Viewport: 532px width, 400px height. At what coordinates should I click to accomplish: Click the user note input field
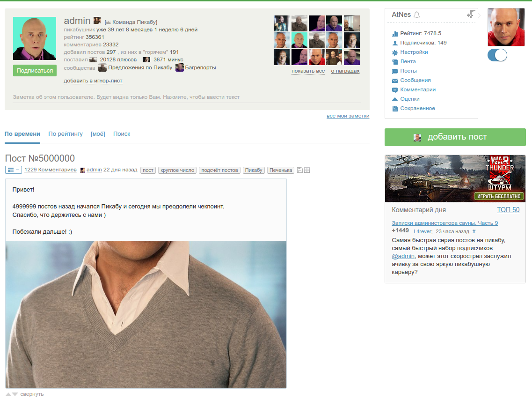coord(187,97)
